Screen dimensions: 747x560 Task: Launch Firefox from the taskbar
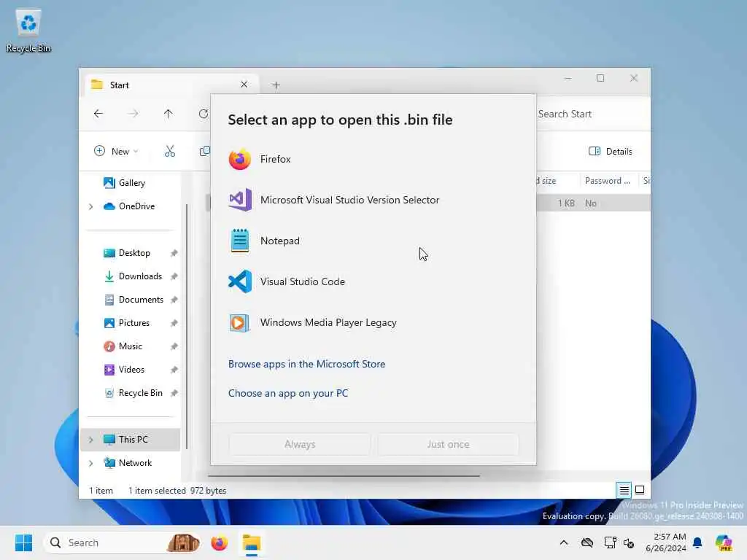pyautogui.click(x=219, y=542)
